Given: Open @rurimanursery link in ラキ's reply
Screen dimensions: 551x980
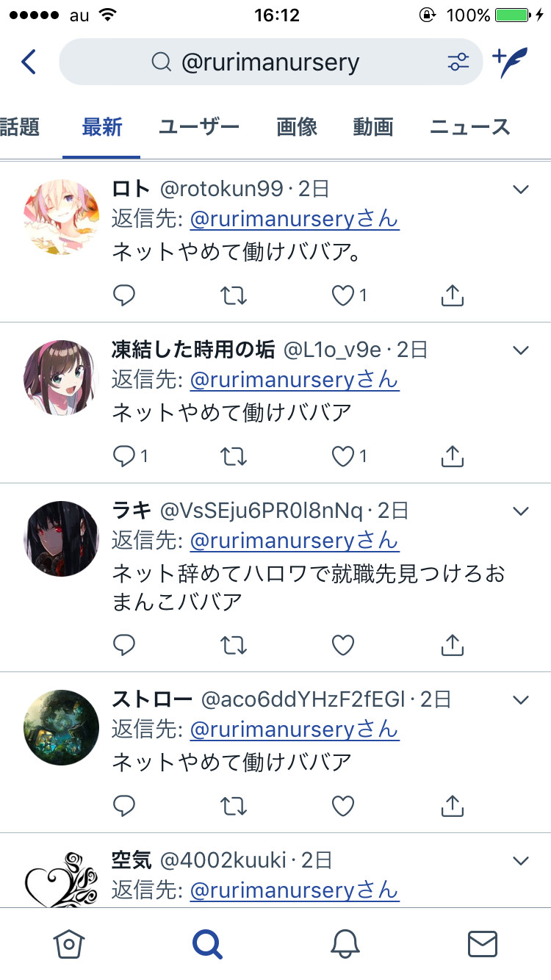Looking at the screenshot, I should tap(295, 541).
